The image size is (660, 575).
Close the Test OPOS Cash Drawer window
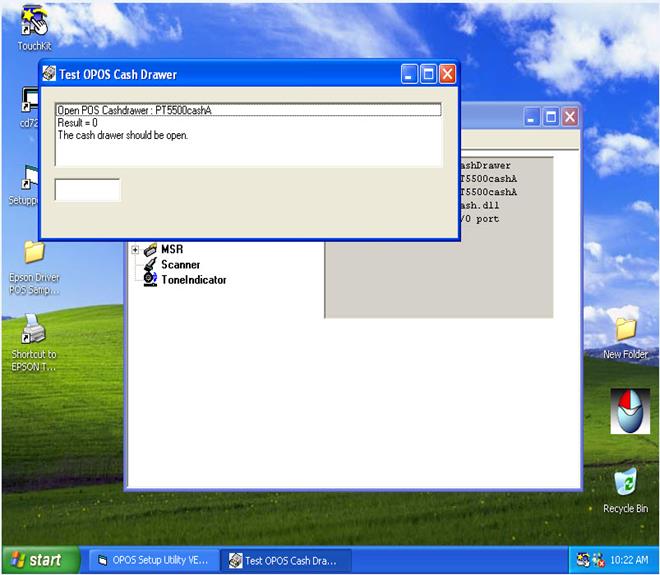tap(447, 75)
